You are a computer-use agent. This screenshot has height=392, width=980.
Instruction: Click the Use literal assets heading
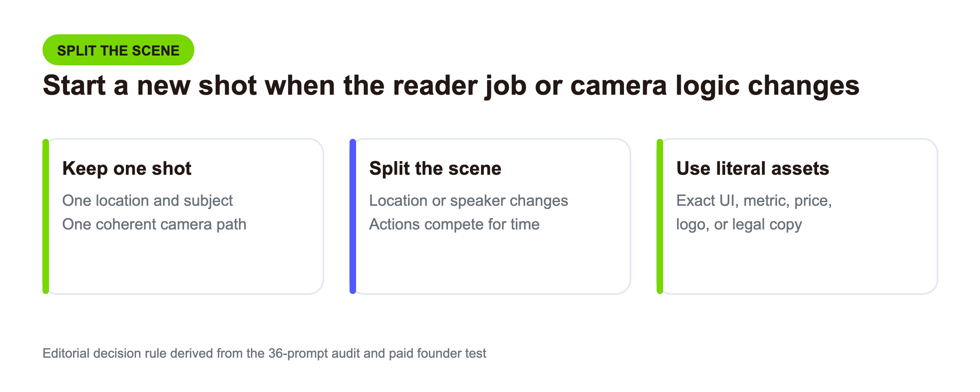(753, 168)
